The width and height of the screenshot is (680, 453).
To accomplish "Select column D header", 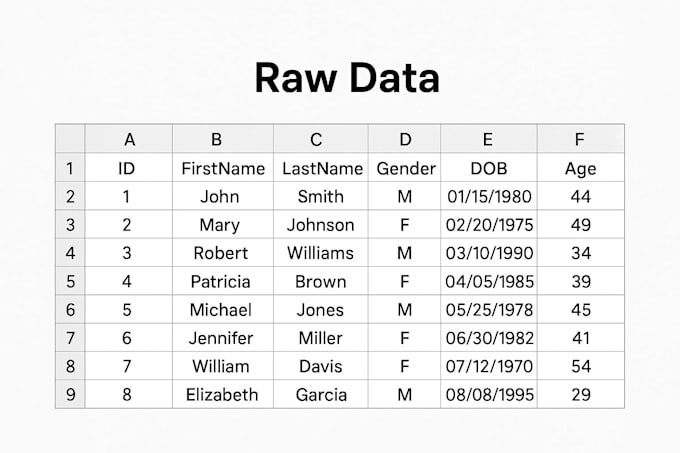I will click(405, 139).
